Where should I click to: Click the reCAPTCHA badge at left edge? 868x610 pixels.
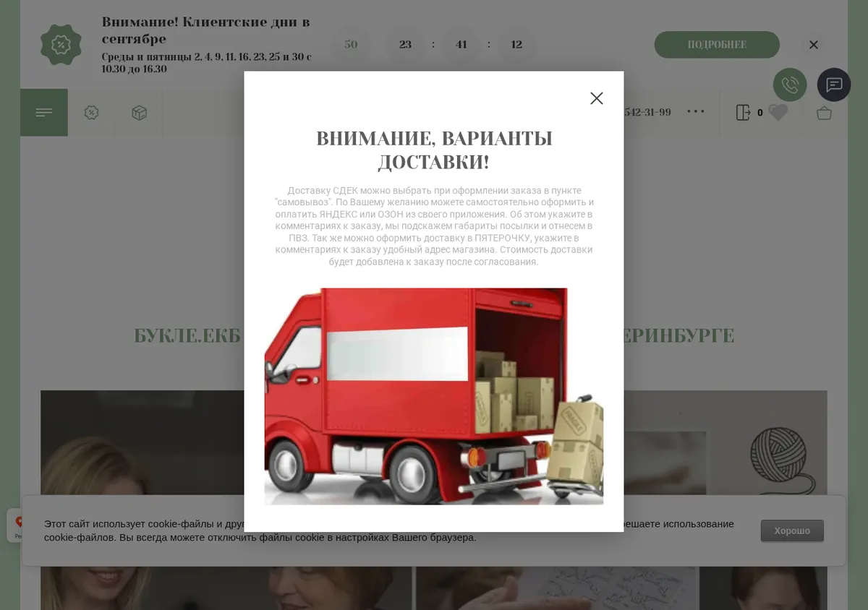(x=14, y=525)
